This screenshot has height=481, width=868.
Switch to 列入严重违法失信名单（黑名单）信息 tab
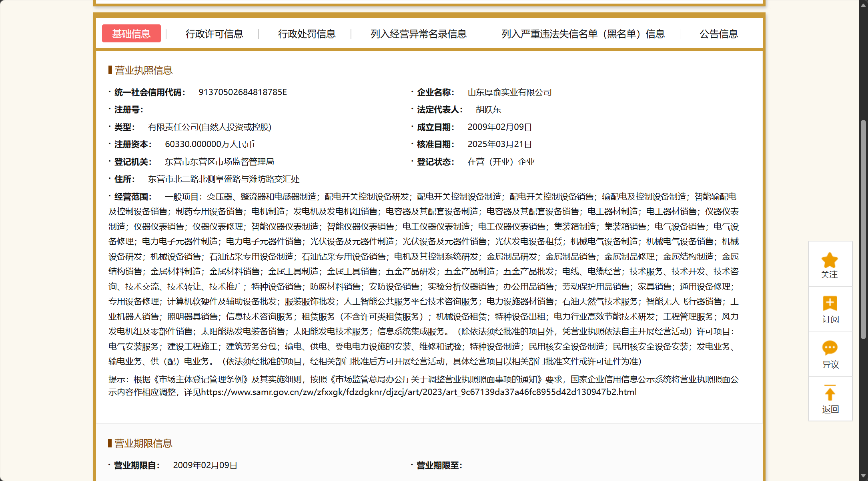point(583,34)
